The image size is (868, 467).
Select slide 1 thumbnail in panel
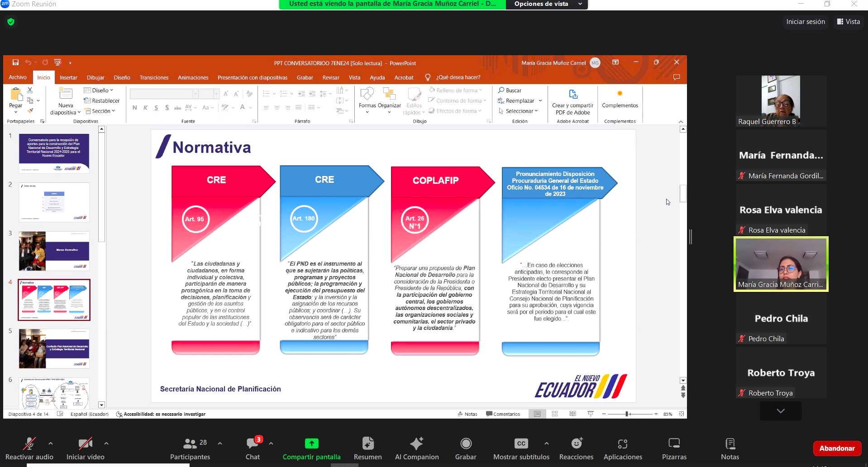click(54, 153)
